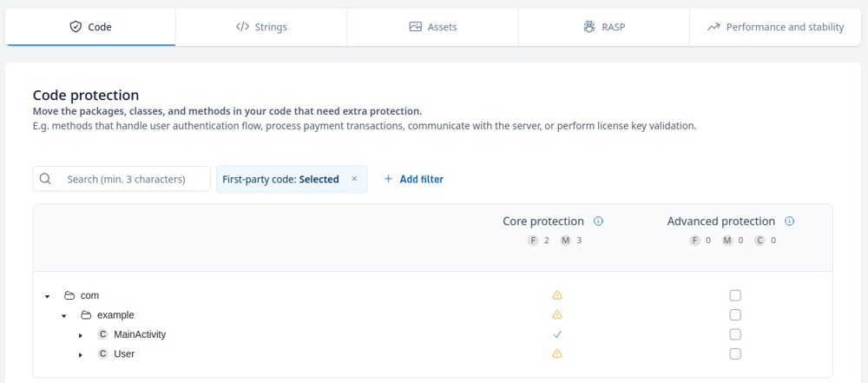Click the Add filter button
The image size is (868, 383).
click(413, 179)
